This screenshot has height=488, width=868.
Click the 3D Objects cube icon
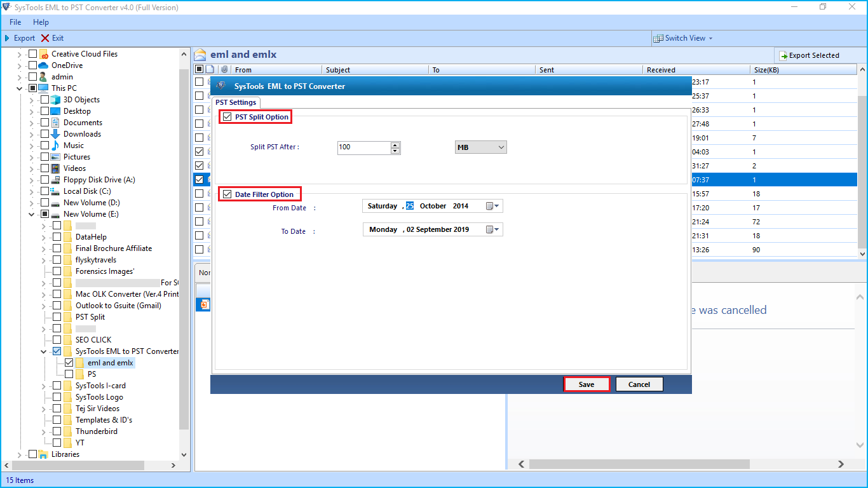[56, 100]
